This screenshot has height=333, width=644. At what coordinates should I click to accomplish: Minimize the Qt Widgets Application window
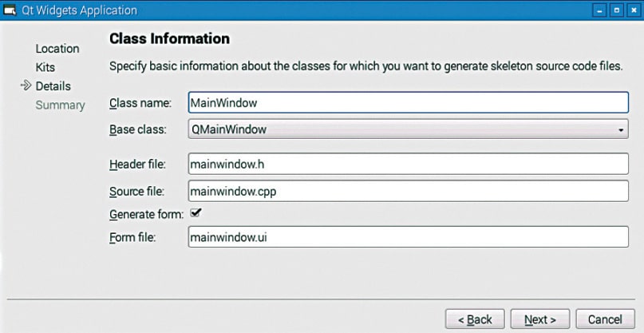tap(599, 10)
